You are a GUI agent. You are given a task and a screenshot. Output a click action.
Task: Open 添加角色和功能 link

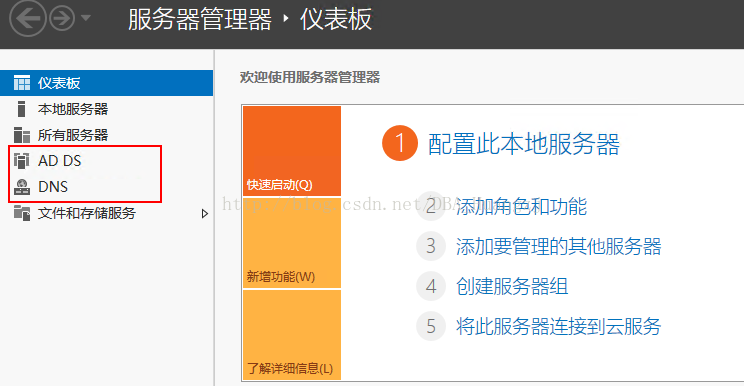tap(521, 207)
